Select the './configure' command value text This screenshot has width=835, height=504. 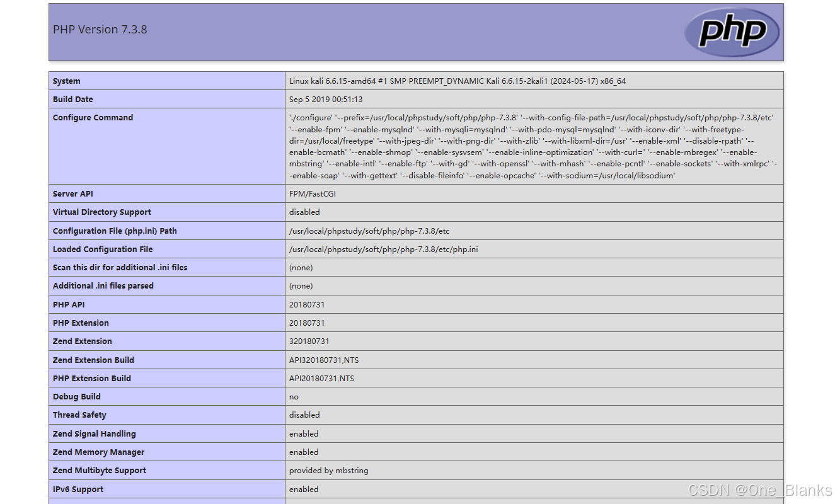tap(533, 147)
